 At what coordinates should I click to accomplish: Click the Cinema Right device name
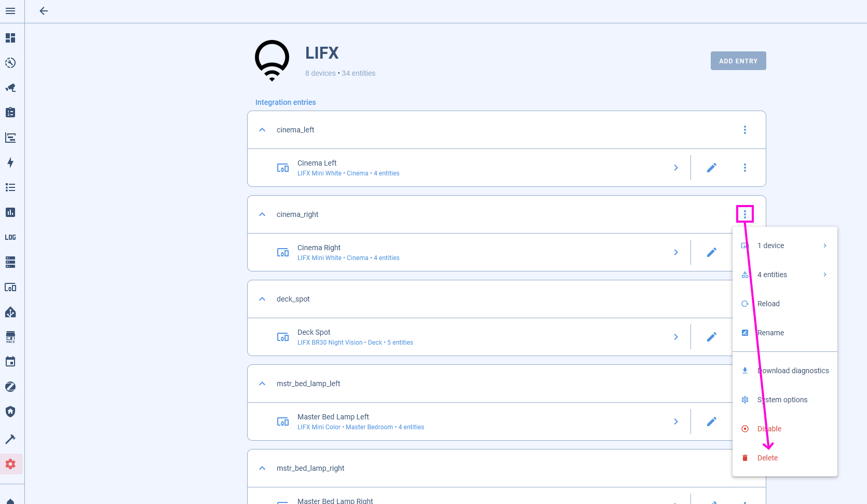click(319, 248)
